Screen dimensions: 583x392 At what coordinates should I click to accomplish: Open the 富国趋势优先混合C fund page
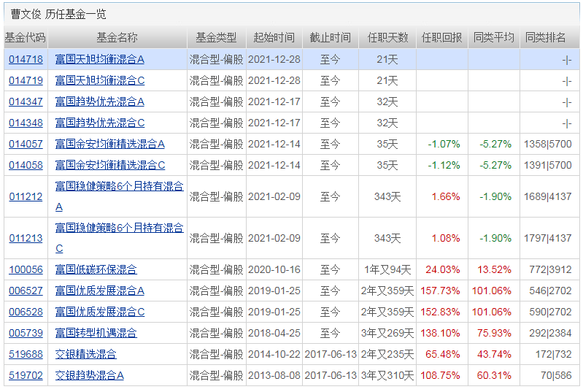tap(100, 123)
